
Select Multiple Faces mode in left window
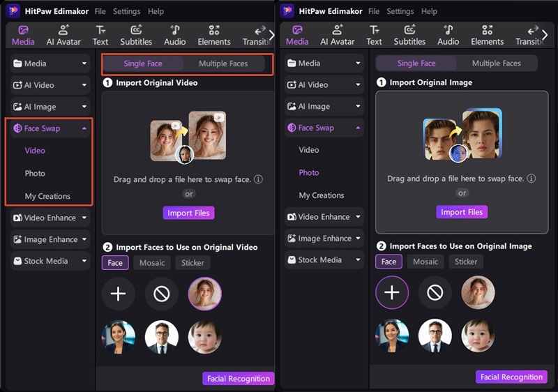(223, 63)
